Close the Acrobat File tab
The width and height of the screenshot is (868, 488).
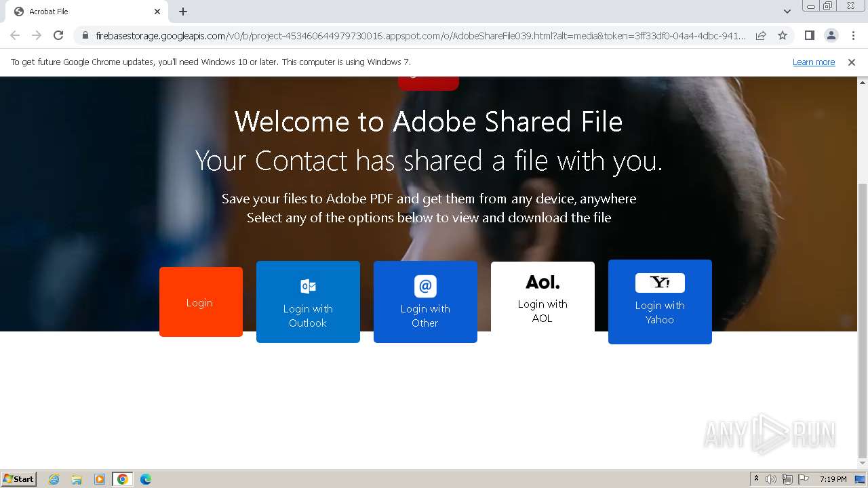point(157,12)
